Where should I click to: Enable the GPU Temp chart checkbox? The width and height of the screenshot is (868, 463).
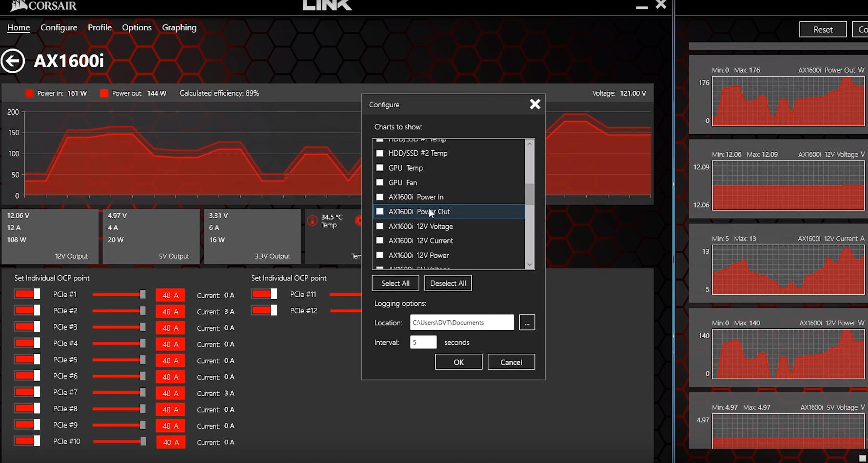point(380,168)
